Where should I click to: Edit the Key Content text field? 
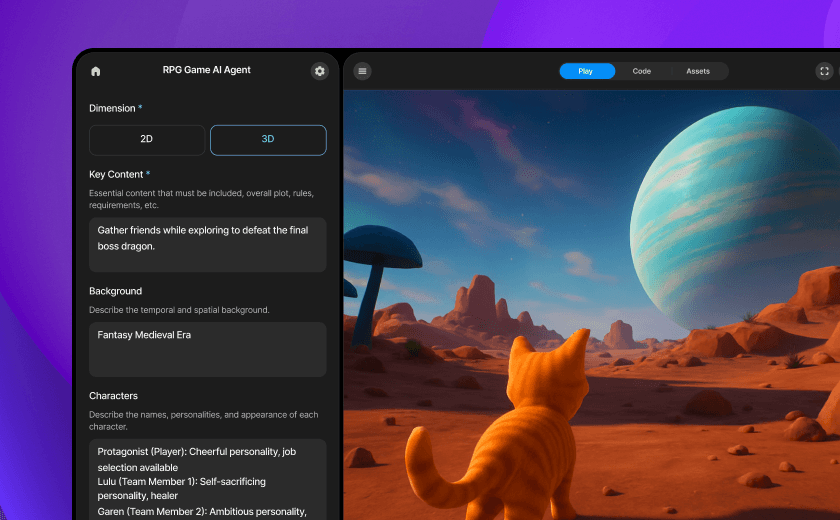(208, 244)
